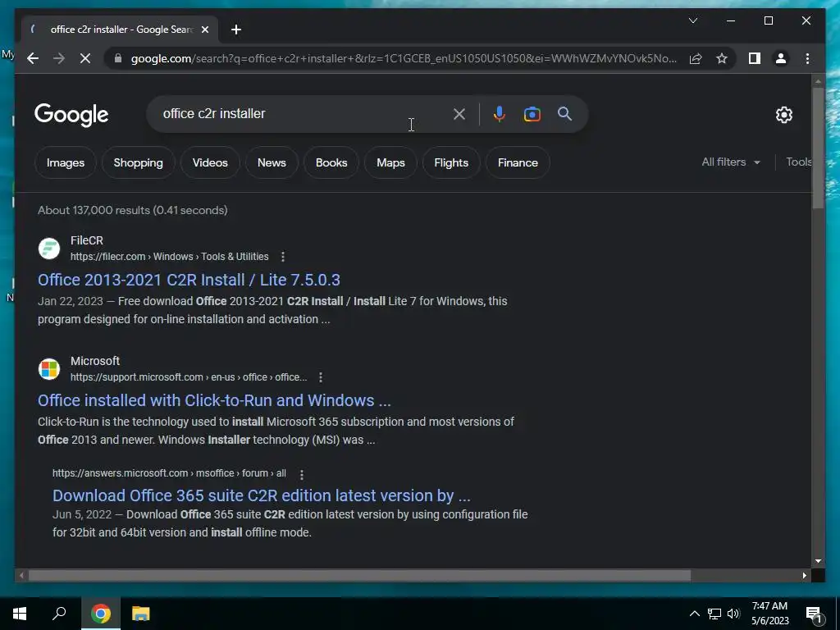Open a new tab
This screenshot has width=840, height=630.
point(236,30)
